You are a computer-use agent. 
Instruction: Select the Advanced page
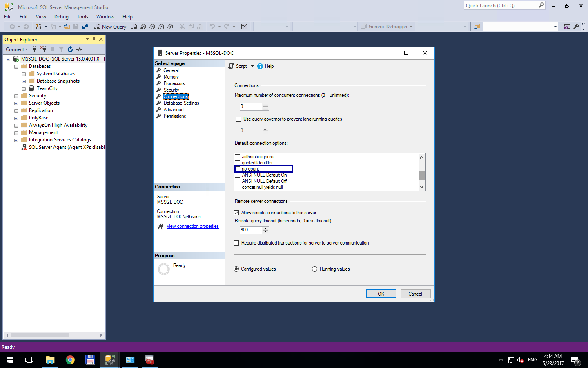[174, 110]
